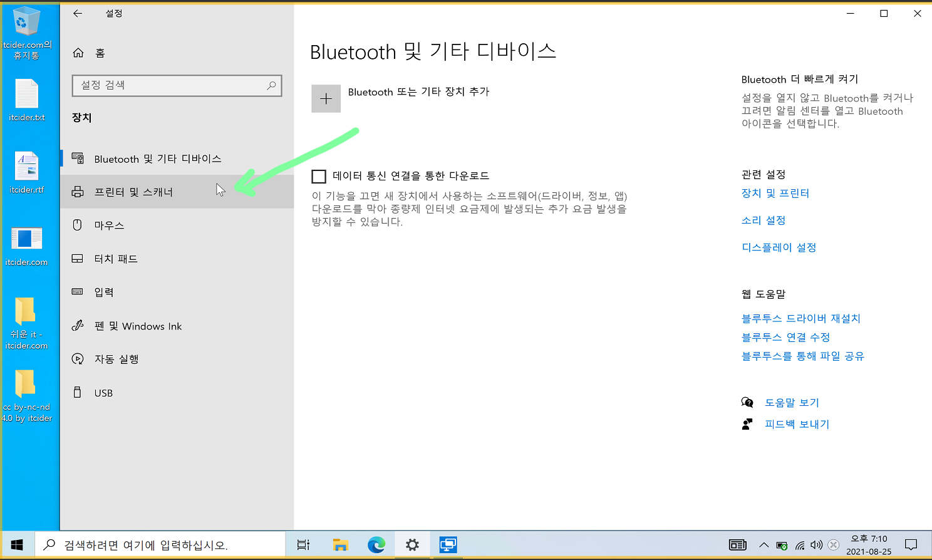Click the 설정 검색 search field

coord(177,85)
